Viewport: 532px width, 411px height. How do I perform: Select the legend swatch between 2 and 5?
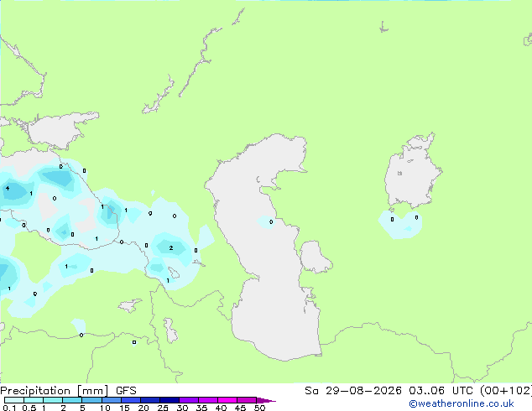coord(72,400)
